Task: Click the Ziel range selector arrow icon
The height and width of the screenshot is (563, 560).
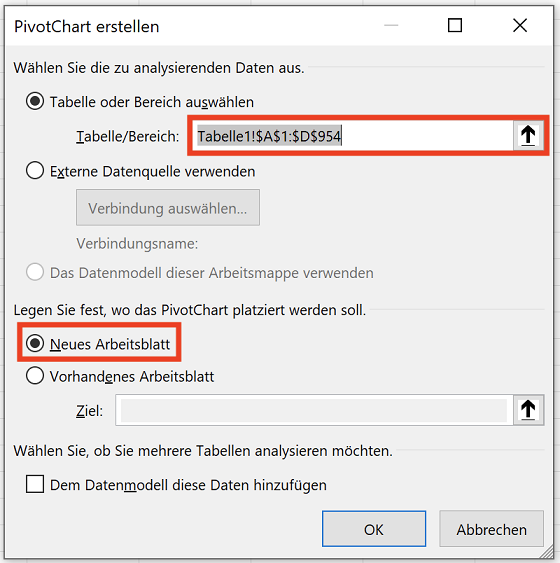Action: [528, 410]
